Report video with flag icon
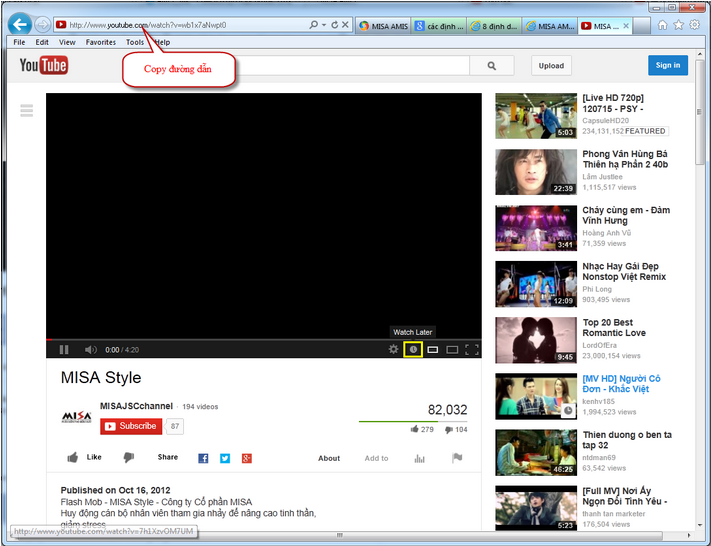 tap(457, 458)
